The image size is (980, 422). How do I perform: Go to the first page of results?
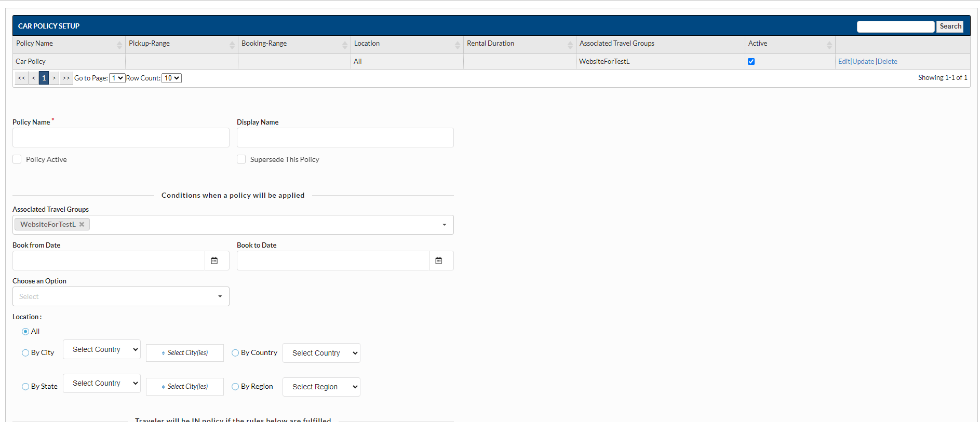[21, 78]
